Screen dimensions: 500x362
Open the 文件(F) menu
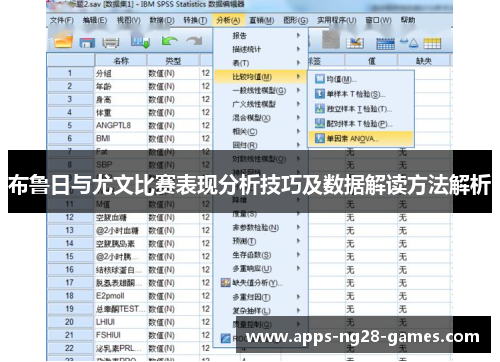tap(62, 20)
